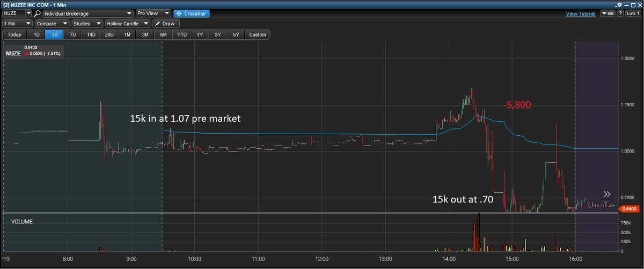Click the Link 1 button
The width and height of the screenshot is (644, 269).
point(633,13)
